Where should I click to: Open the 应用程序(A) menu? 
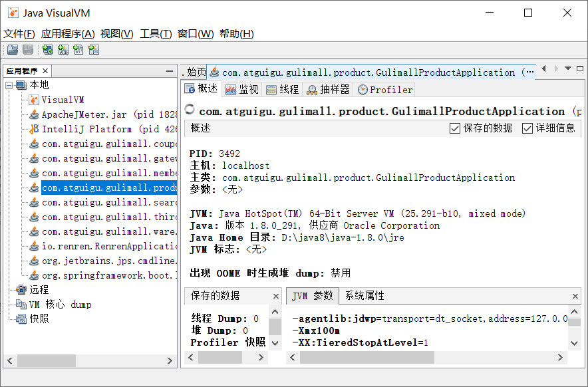68,34
